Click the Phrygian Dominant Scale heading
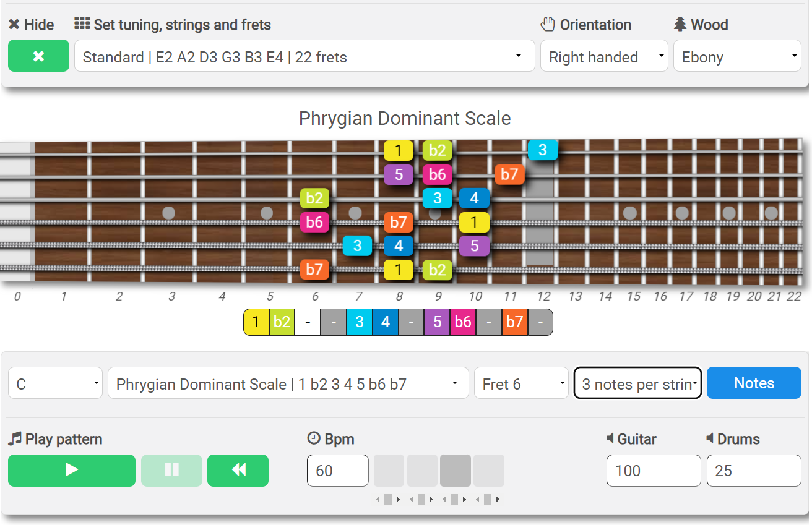 pyautogui.click(x=405, y=118)
